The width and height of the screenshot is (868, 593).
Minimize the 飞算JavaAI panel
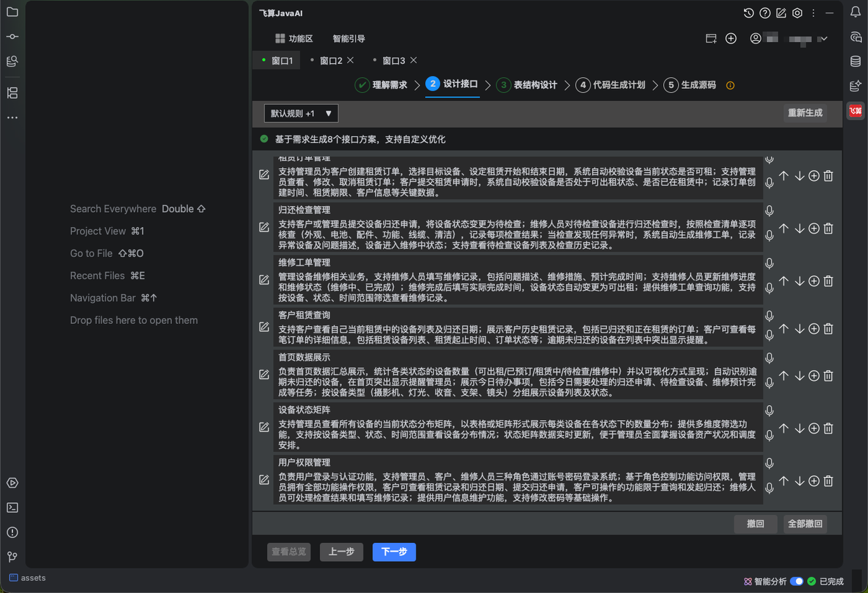point(830,13)
